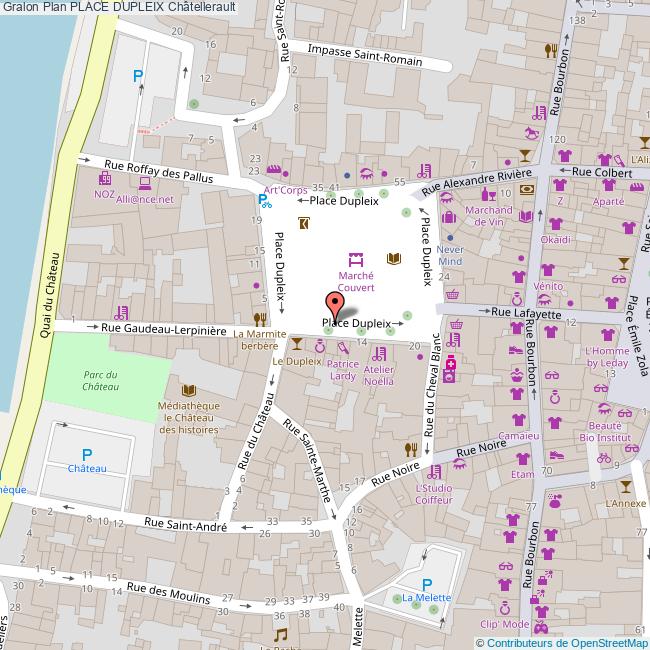Click the L'Annexe bar icon
The height and width of the screenshot is (650, 650).
[x=626, y=486]
